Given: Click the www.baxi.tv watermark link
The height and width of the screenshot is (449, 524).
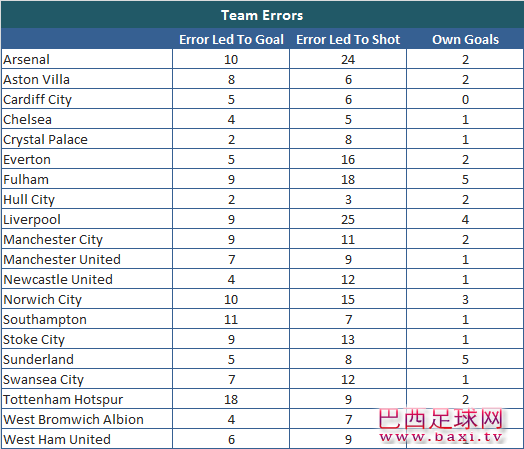Looking at the screenshot, I should (441, 437).
